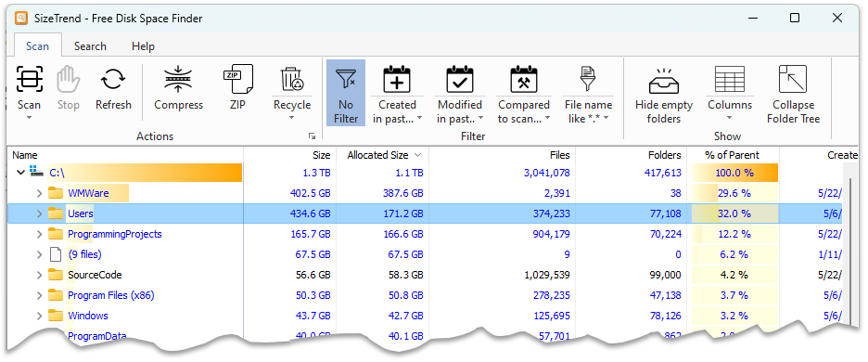
Task: Click the SizeTrend app icon in title bar
Action: (x=21, y=19)
